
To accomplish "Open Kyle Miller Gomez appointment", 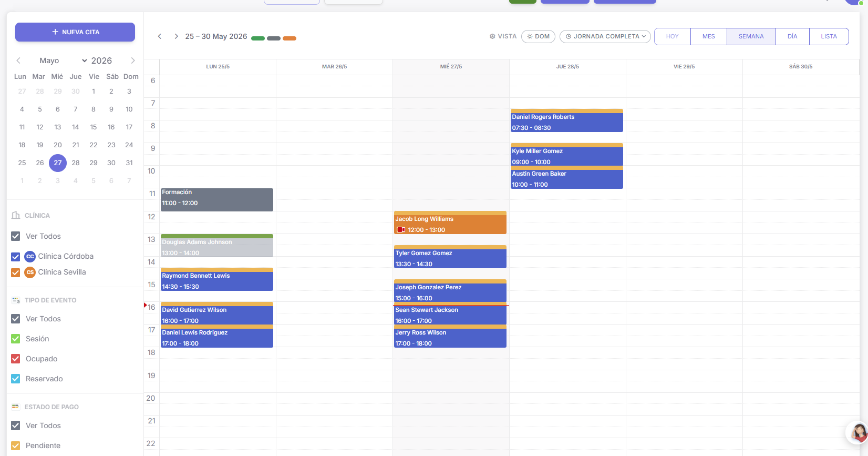I will pyautogui.click(x=567, y=155).
